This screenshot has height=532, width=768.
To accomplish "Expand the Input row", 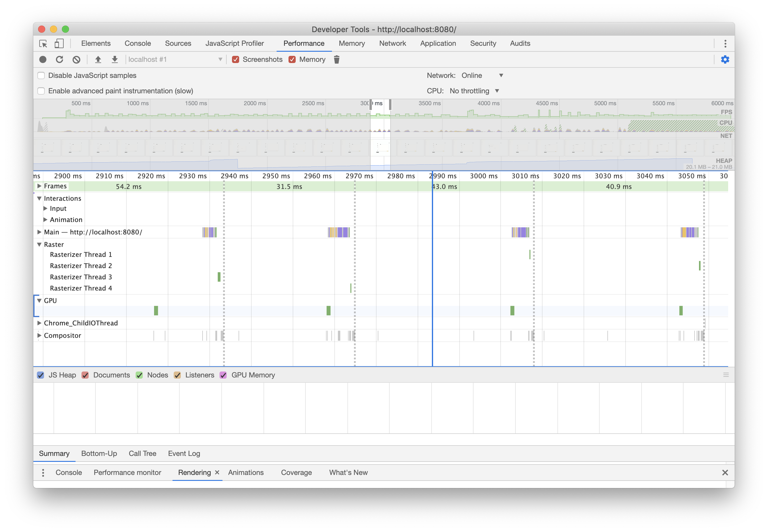I will coord(46,208).
